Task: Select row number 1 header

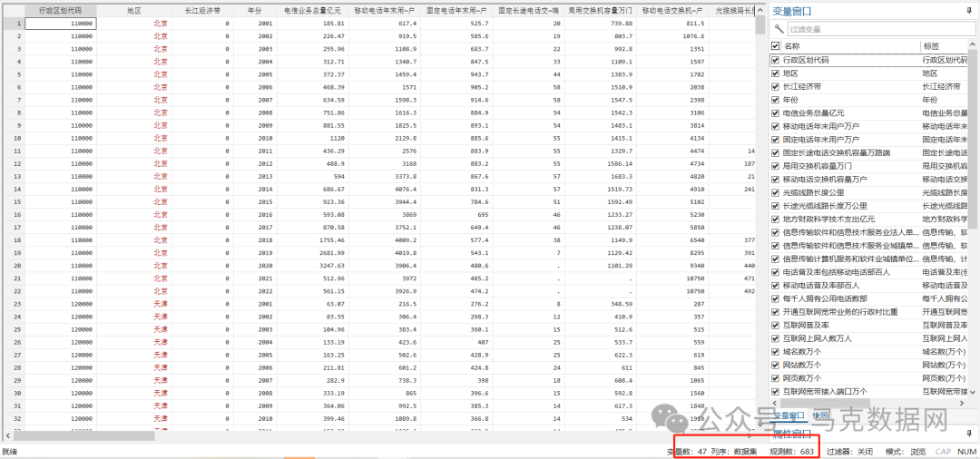Action: [13, 23]
